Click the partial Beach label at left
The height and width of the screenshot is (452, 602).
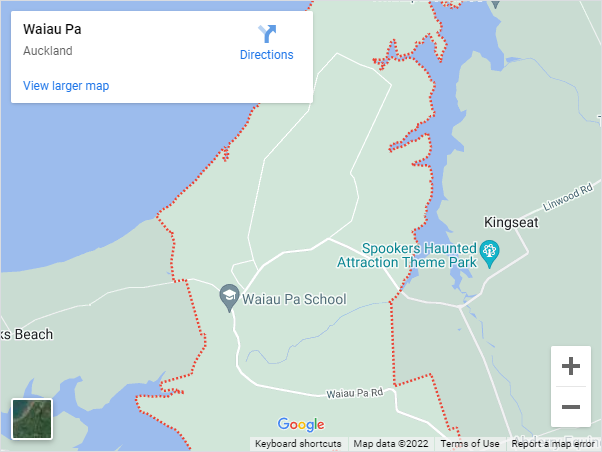click(27, 334)
